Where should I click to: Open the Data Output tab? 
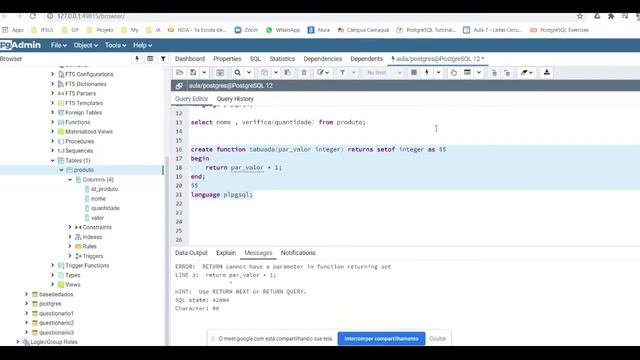tap(191, 253)
